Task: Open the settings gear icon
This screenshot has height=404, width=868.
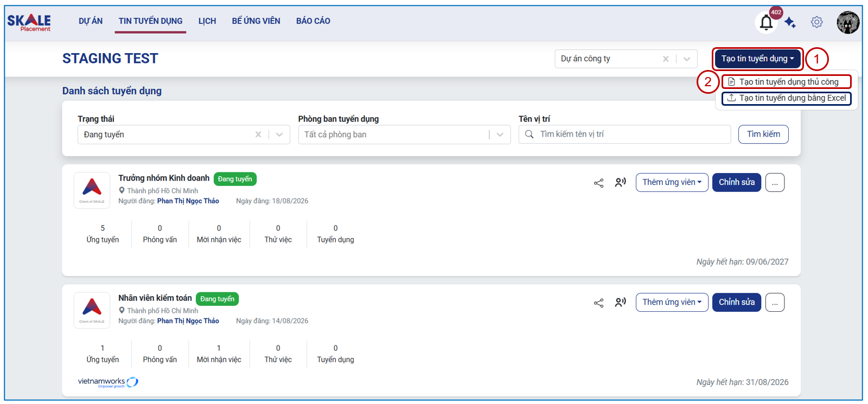Action: (x=816, y=22)
